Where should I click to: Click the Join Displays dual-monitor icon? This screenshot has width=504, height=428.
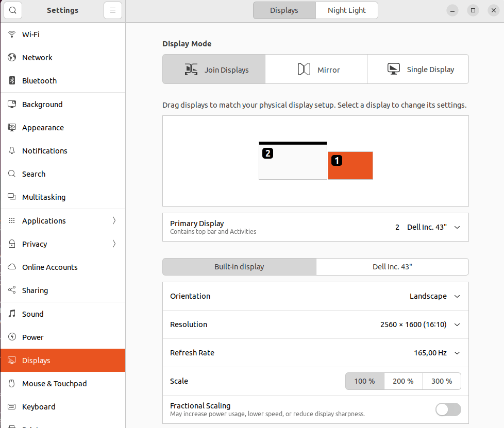point(191,70)
